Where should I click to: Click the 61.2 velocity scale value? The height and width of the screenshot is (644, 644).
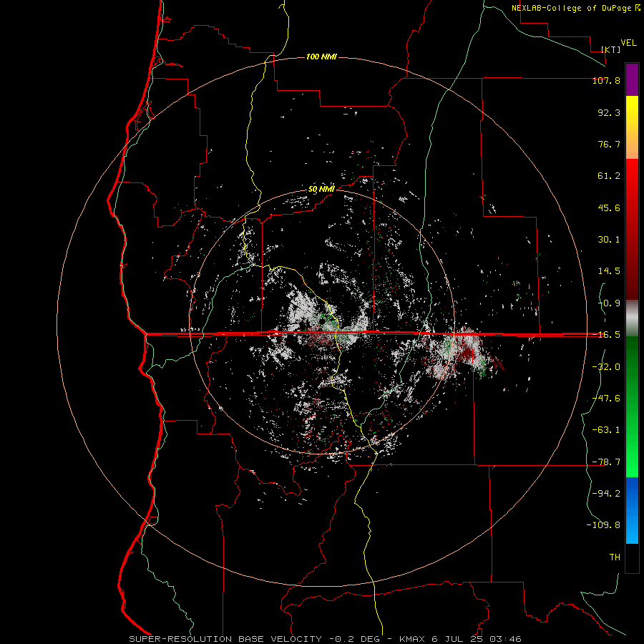(x=609, y=176)
